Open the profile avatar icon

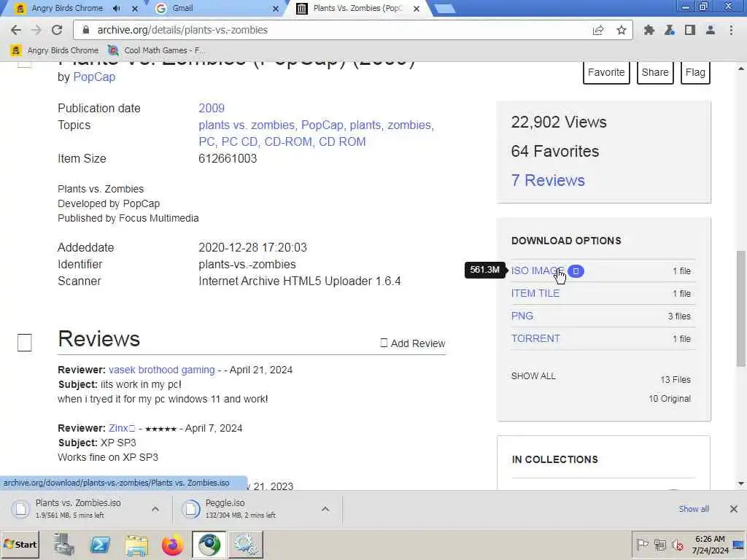pos(711,30)
